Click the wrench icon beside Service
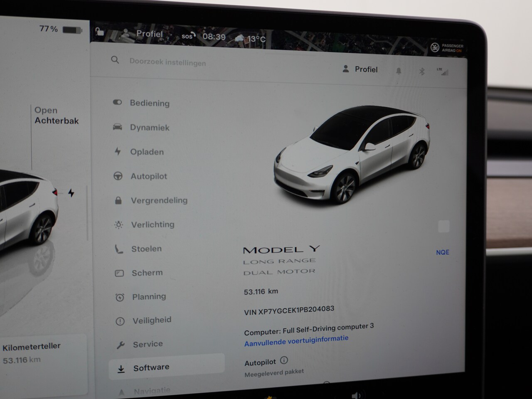The image size is (532, 399). point(121,345)
